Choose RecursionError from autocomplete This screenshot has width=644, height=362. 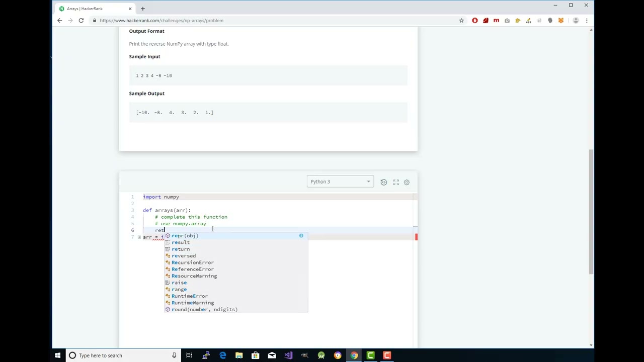tap(235, 262)
